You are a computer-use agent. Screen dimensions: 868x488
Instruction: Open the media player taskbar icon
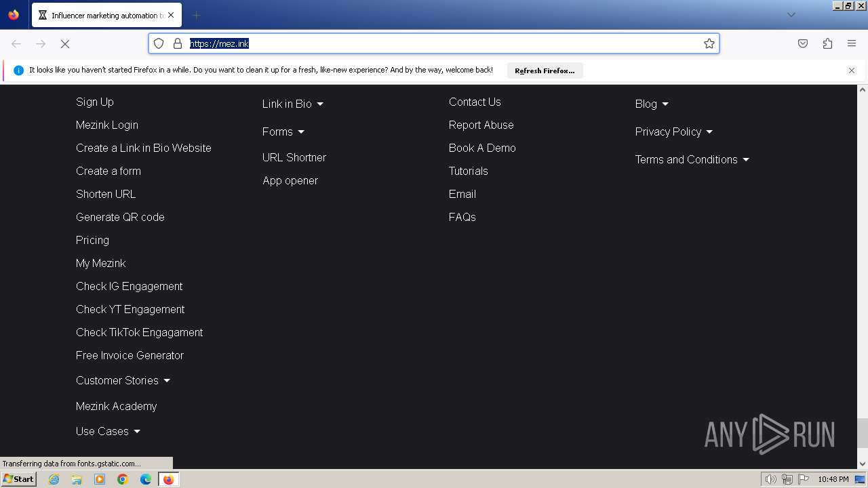[x=100, y=479]
